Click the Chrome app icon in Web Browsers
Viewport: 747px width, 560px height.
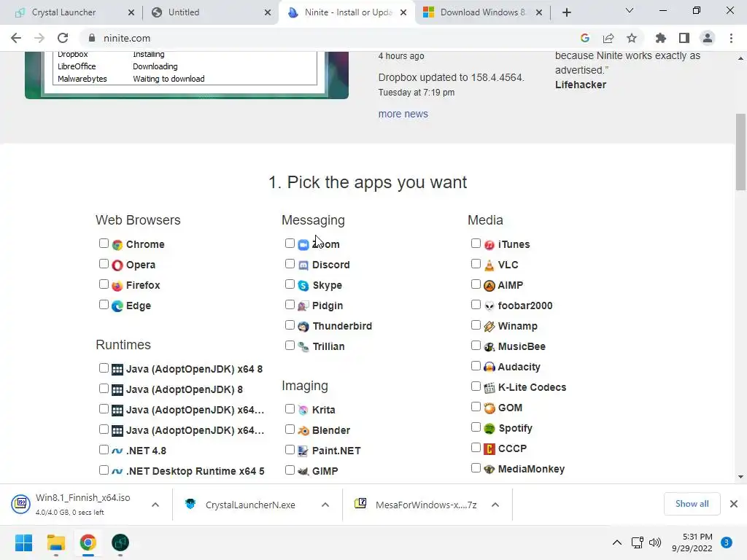117,245
